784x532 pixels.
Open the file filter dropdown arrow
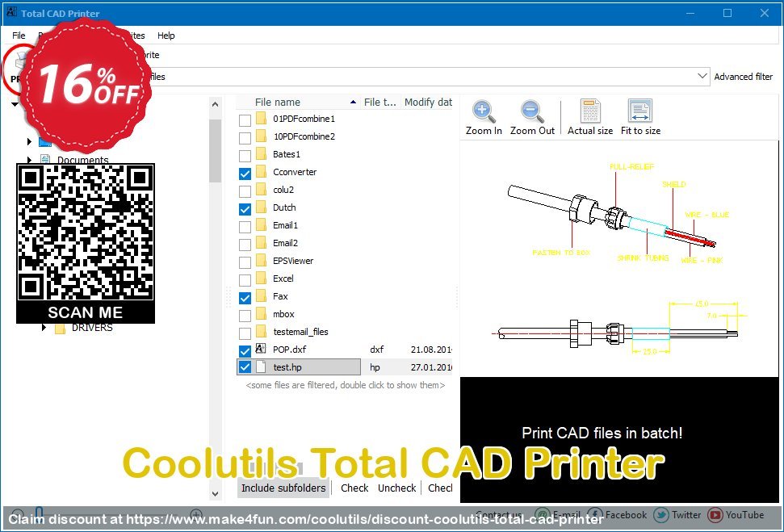(x=702, y=76)
